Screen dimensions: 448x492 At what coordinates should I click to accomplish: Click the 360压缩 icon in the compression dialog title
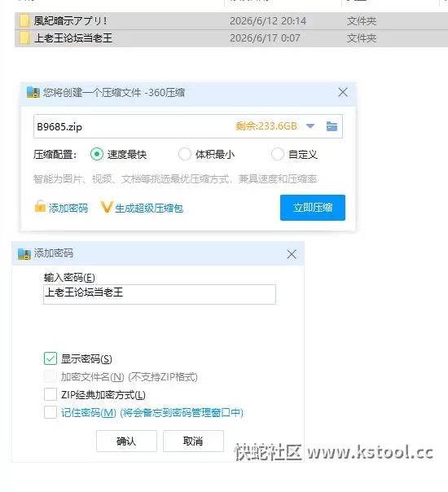33,92
